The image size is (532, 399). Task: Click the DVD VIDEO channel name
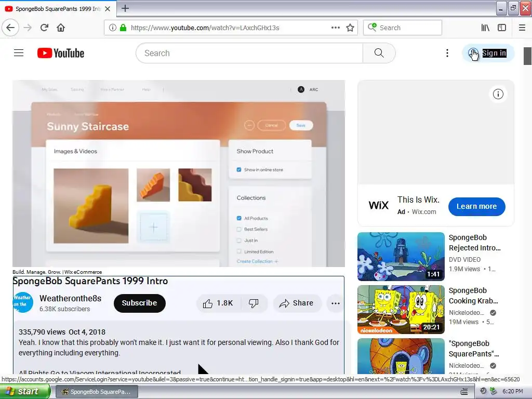pyautogui.click(x=464, y=260)
